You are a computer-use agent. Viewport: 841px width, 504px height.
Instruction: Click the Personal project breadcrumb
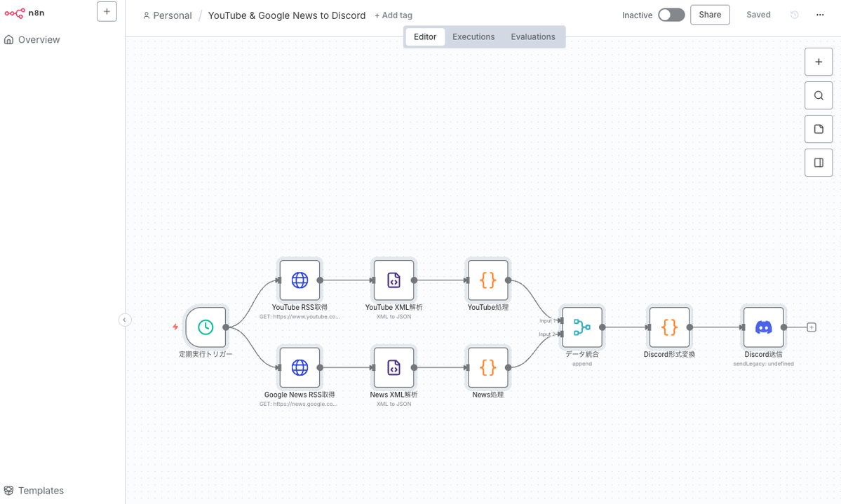point(168,15)
